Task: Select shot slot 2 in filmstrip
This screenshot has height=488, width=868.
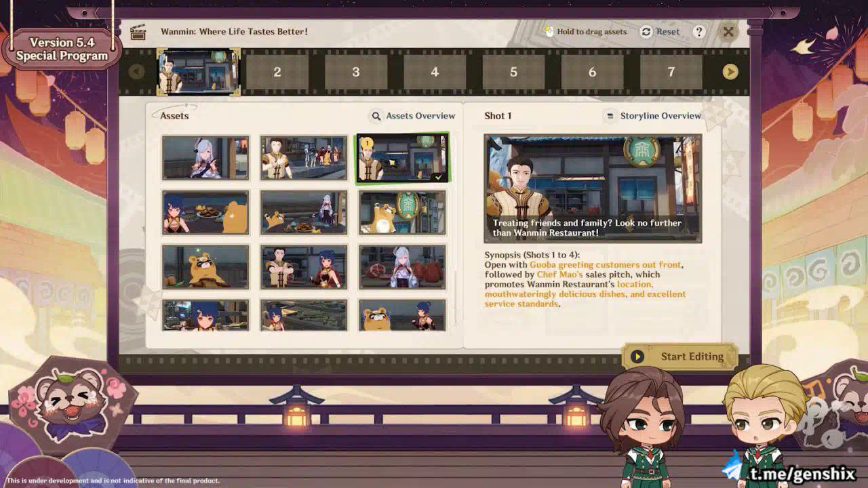Action: [277, 72]
